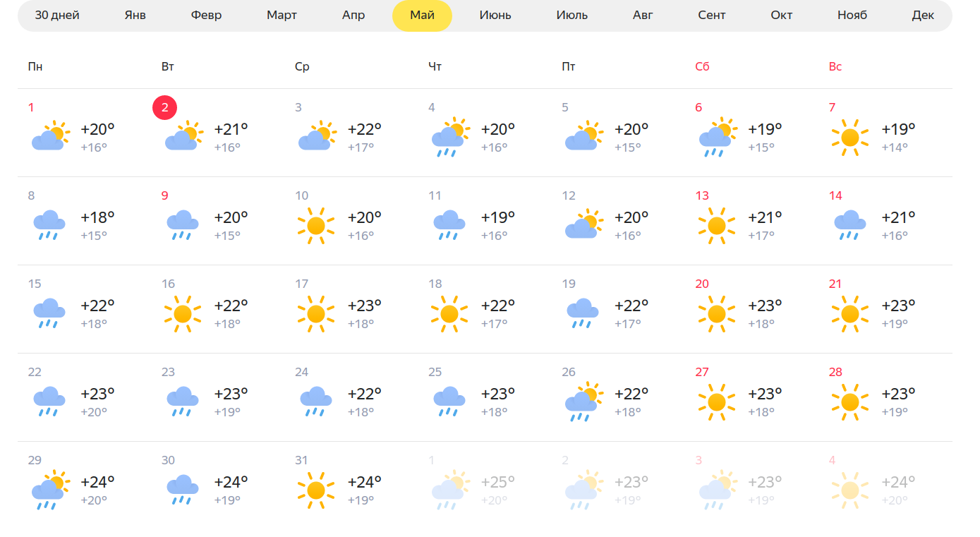Viewport: 980px width, 537px height.
Task: Click the rain cloud icon on May 8
Action: pyautogui.click(x=49, y=224)
